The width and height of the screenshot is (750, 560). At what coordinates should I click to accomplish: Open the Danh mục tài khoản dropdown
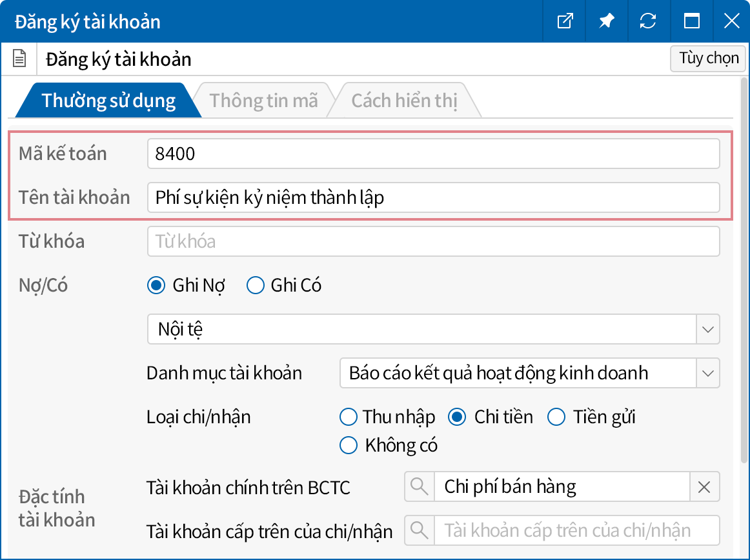[x=707, y=374]
